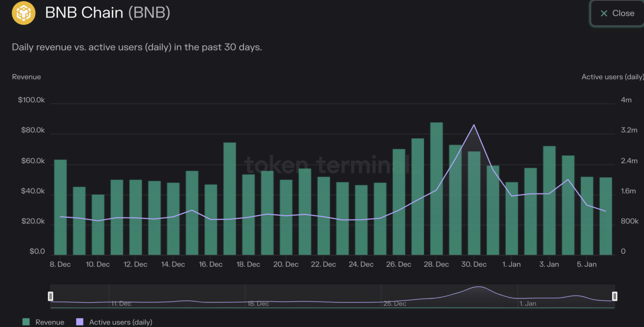Screen dimensions: 644x327
Task: Select the revenue bar for 8 Dec
Action: [x=60, y=207]
